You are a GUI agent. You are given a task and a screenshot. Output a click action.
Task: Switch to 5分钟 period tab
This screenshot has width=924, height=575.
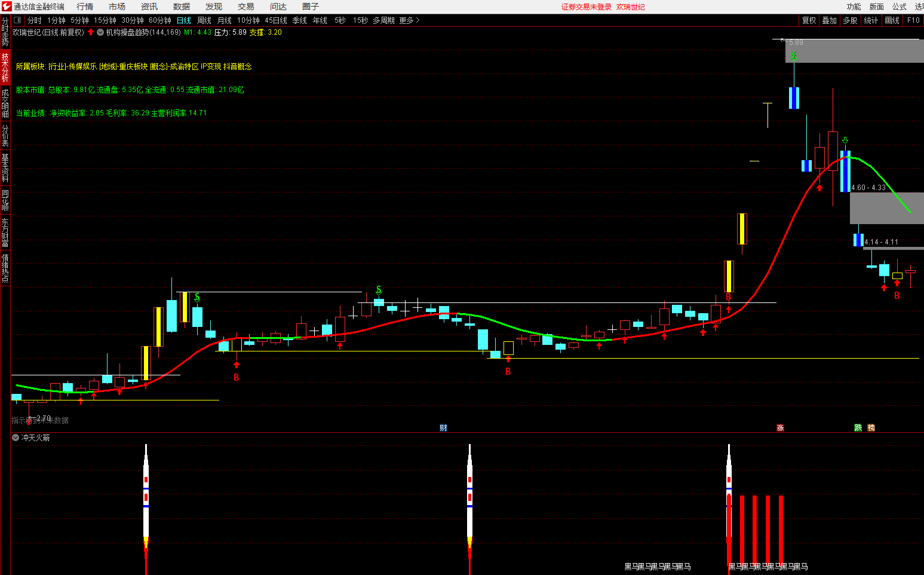coord(79,20)
